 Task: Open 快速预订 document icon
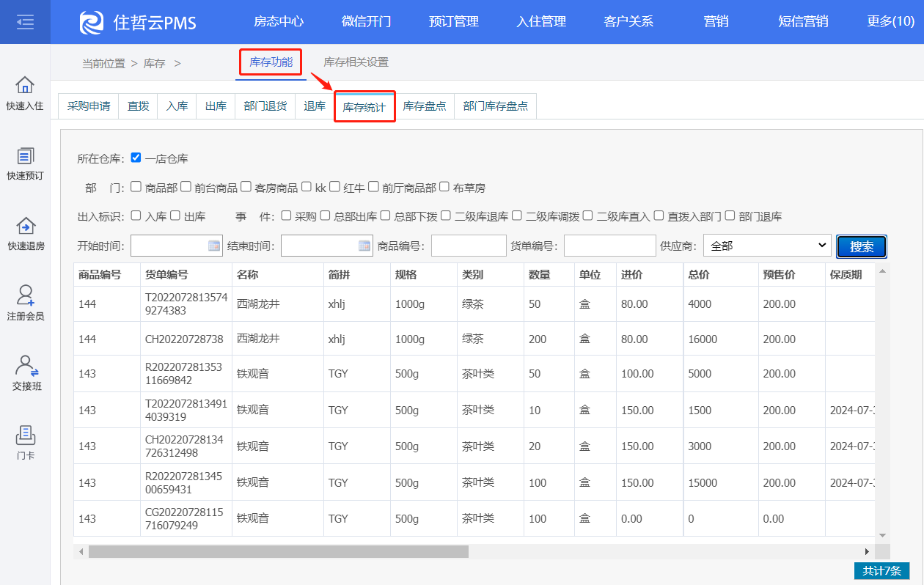pos(25,155)
